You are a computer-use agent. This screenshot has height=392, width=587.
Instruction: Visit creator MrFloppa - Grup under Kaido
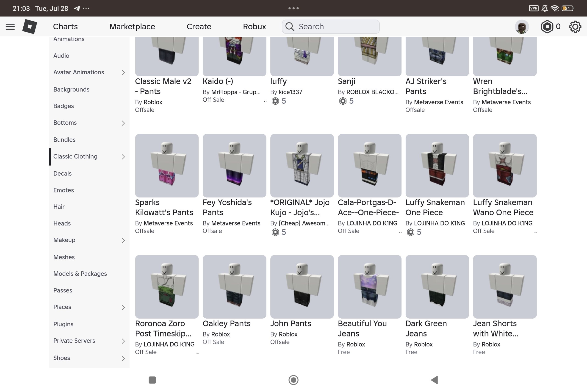click(236, 92)
